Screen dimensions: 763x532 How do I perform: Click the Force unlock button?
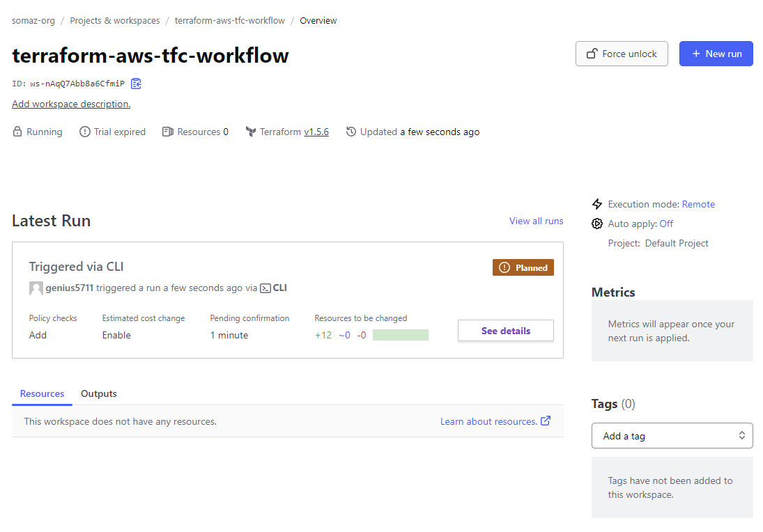(622, 54)
